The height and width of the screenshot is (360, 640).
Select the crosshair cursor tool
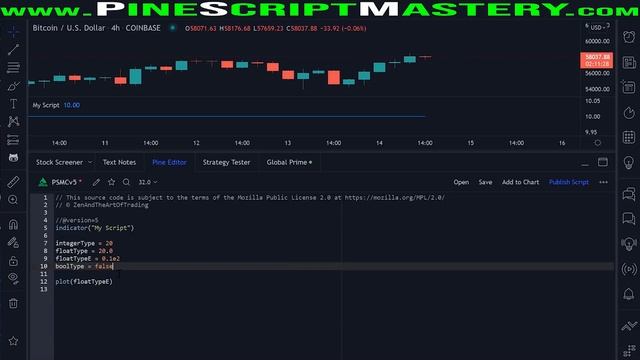click(x=13, y=32)
